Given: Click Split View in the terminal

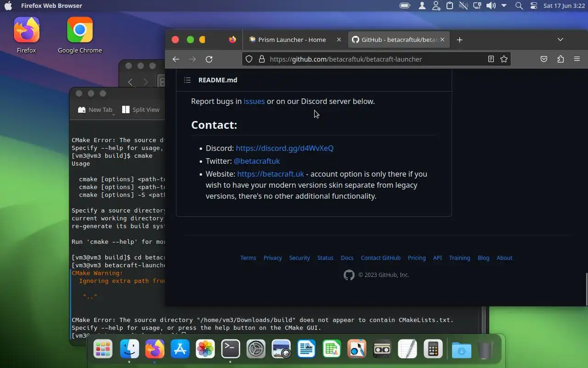Looking at the screenshot, I should tap(141, 109).
